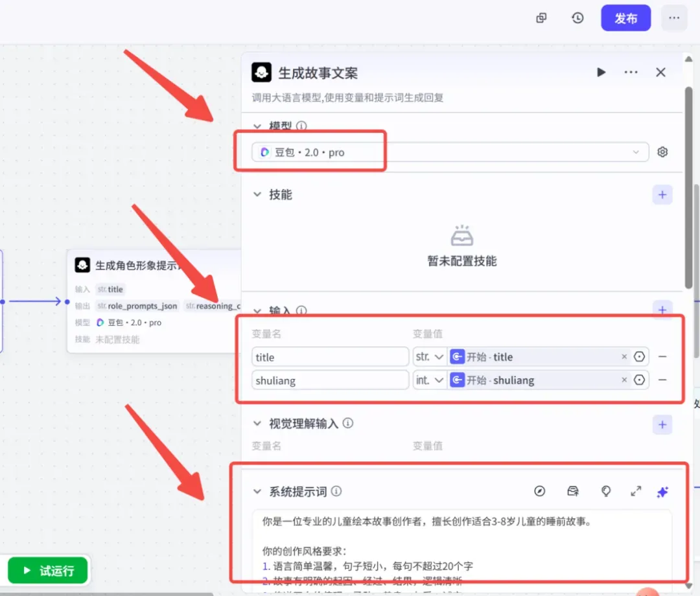Viewport: 700px width, 596px height.
Task: Add an input variable with plus button
Action: pos(662,310)
